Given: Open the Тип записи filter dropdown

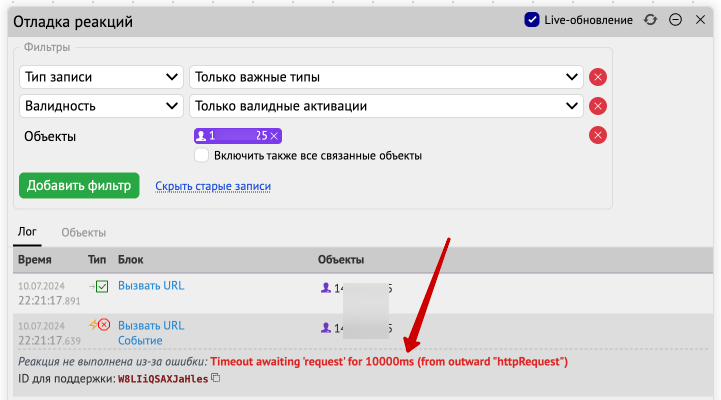Looking at the screenshot, I should pos(100,77).
